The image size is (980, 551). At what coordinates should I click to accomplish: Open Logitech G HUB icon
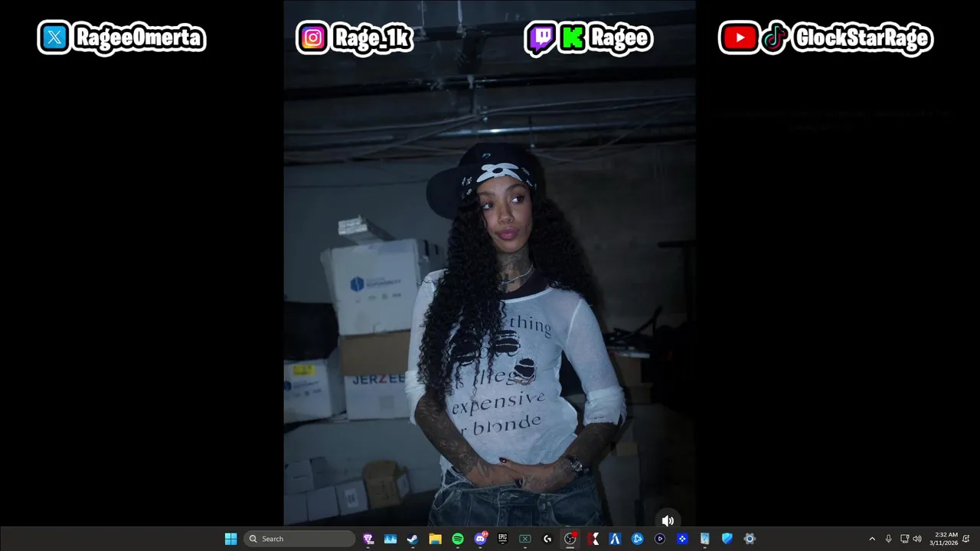tap(547, 539)
